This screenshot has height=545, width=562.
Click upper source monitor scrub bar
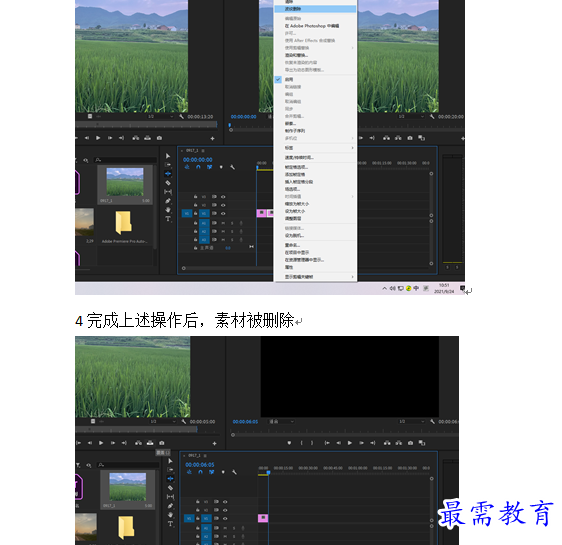tap(146, 125)
